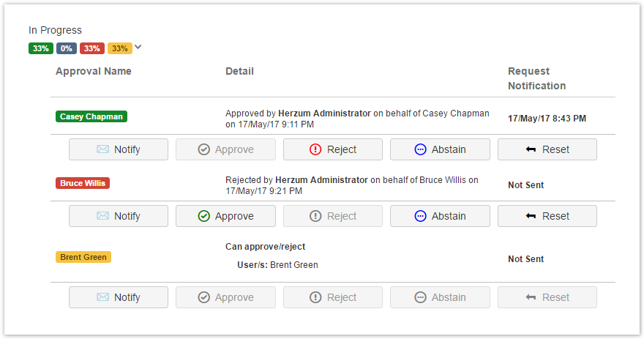This screenshot has height=339, width=644.
Task: Select the Casey Chapman approval label
Action: [x=91, y=116]
